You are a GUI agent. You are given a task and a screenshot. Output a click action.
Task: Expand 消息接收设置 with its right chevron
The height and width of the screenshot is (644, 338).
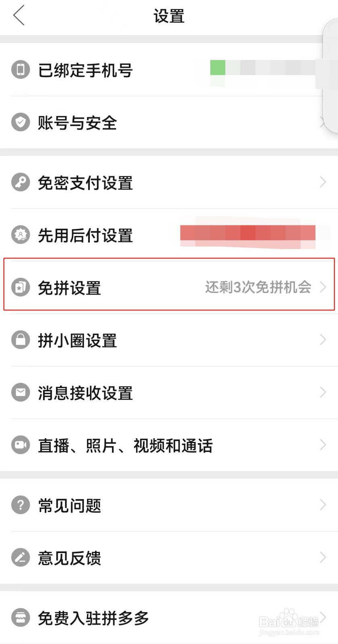coord(323,392)
